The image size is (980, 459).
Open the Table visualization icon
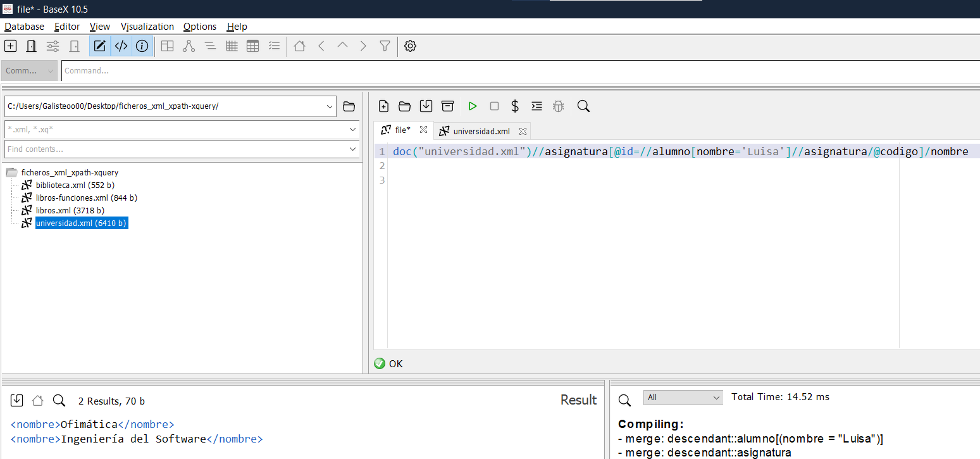(252, 46)
